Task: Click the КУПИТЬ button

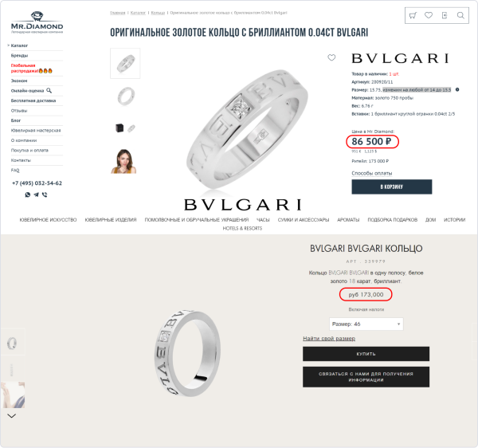Action: click(366, 354)
